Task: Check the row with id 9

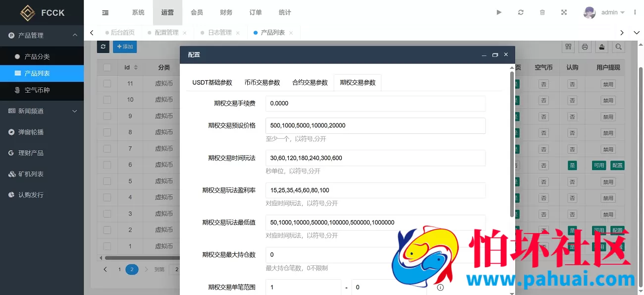Action: click(107, 116)
